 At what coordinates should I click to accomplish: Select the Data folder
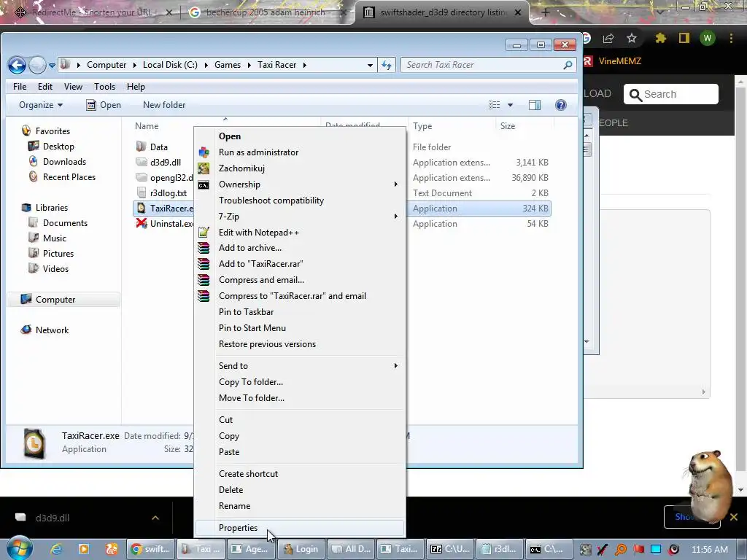(x=158, y=147)
